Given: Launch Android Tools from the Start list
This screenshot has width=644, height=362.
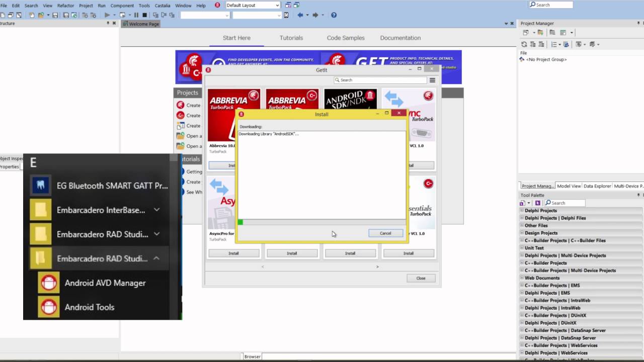Looking at the screenshot, I should click(77, 307).
